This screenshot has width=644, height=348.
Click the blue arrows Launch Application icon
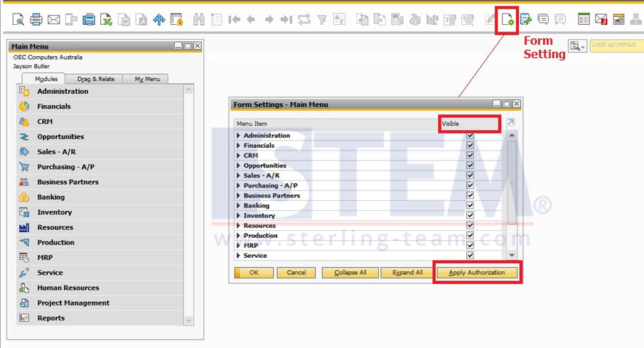tap(159, 19)
